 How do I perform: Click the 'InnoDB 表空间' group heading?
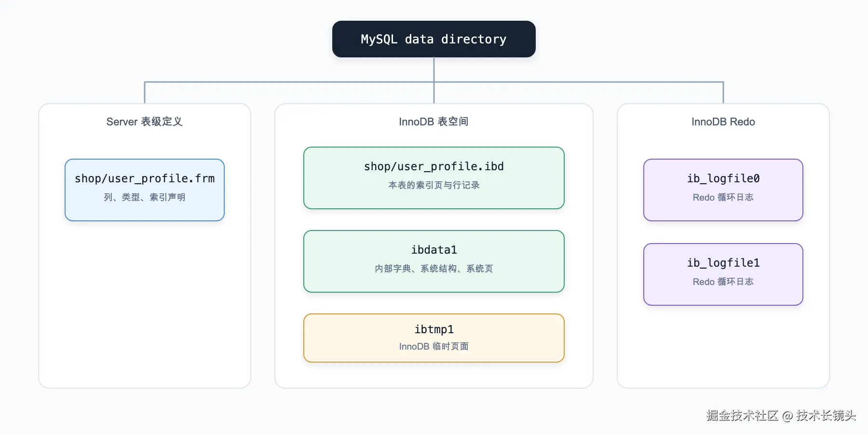pyautogui.click(x=434, y=122)
